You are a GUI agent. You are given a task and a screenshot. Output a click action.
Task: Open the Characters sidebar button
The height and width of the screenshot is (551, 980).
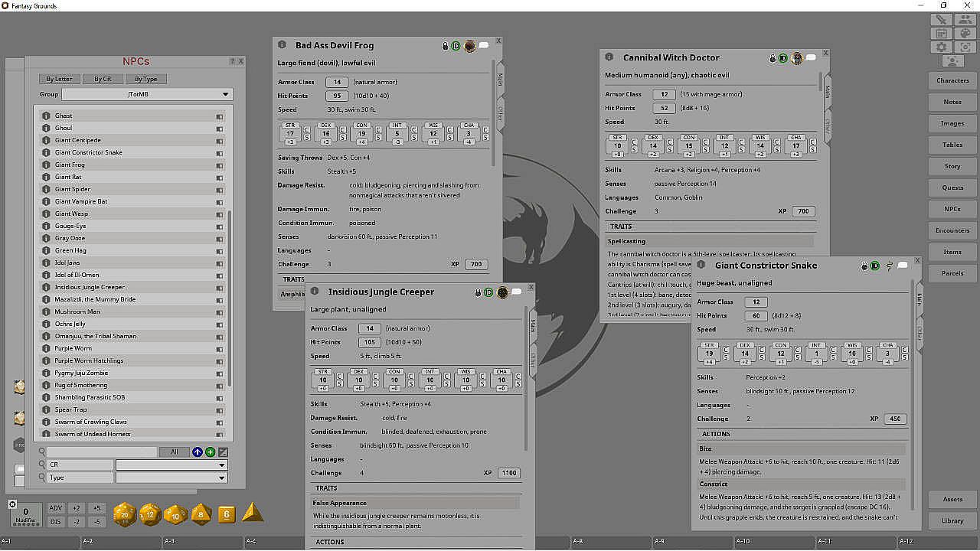point(952,80)
